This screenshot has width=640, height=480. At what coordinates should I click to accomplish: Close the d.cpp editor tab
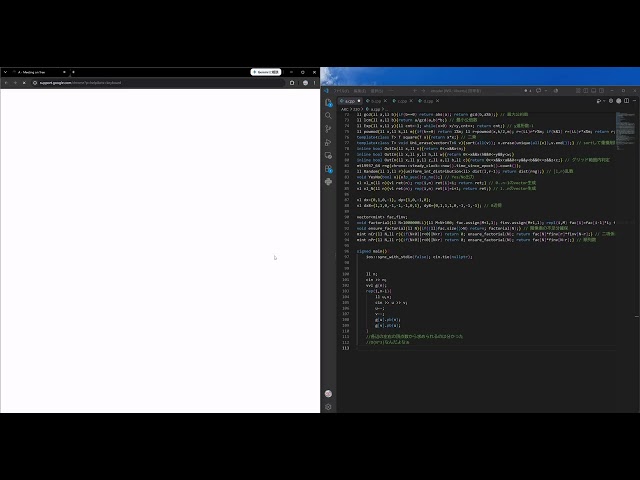pos(438,101)
